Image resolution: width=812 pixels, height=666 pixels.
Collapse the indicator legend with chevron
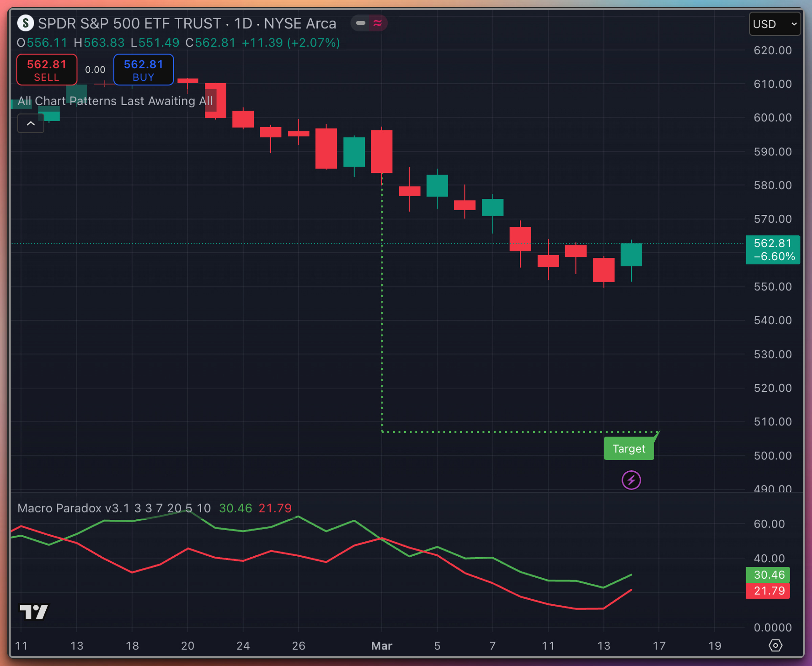pos(31,124)
